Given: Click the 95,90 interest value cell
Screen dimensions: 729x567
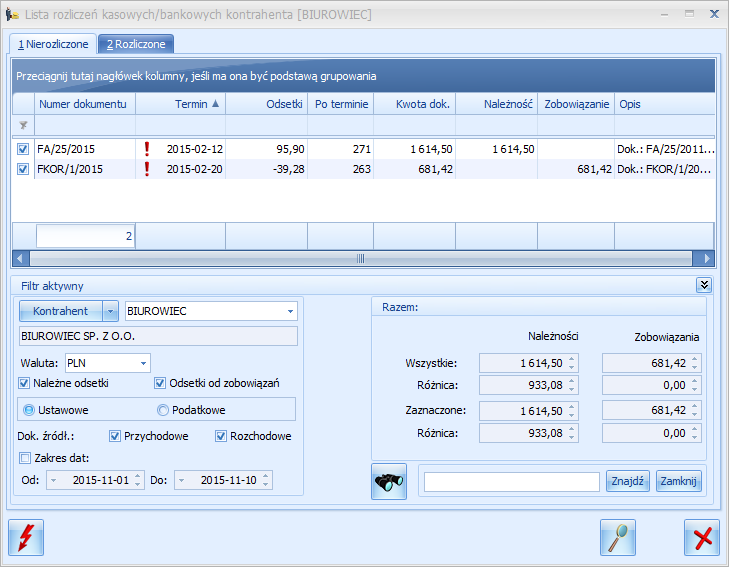Looking at the screenshot, I should (x=267, y=149).
